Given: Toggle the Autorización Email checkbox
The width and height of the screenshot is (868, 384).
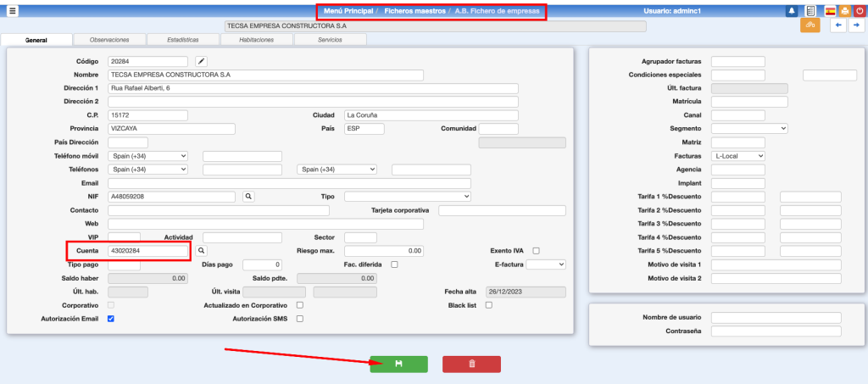Looking at the screenshot, I should point(111,319).
